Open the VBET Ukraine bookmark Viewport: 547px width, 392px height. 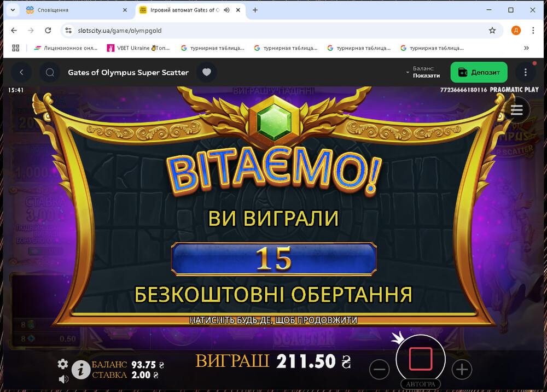pyautogui.click(x=138, y=48)
